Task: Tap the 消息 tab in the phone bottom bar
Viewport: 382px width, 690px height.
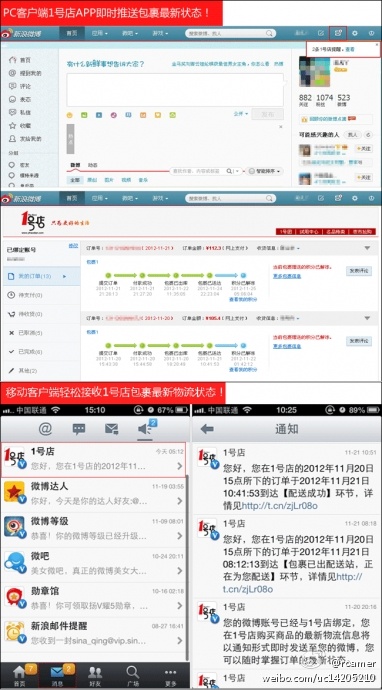Action: [x=57, y=675]
